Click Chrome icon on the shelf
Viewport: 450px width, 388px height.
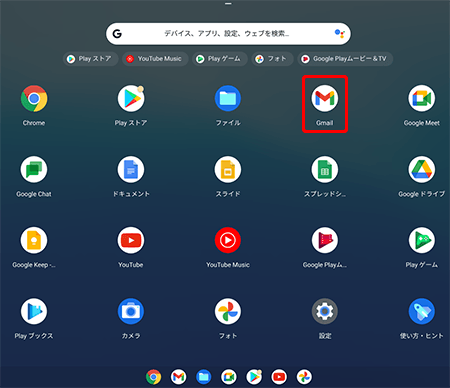(x=153, y=377)
